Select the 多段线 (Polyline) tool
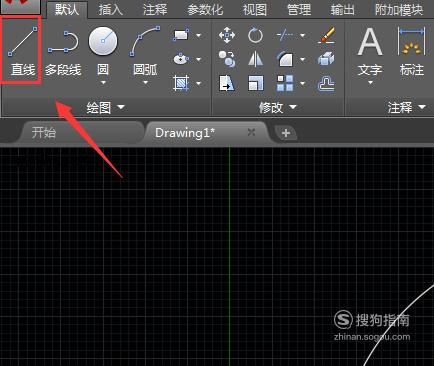Screen dimensions: 434x366 click(63, 53)
